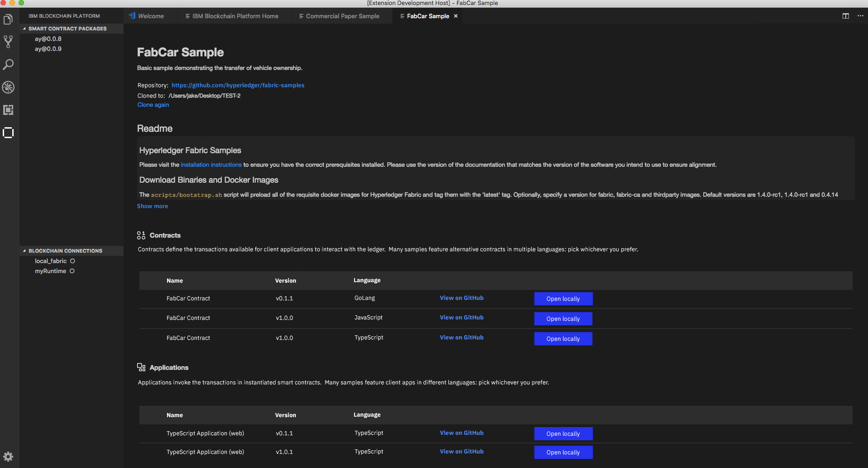Collapse the Blockchain Connections section

pos(24,250)
